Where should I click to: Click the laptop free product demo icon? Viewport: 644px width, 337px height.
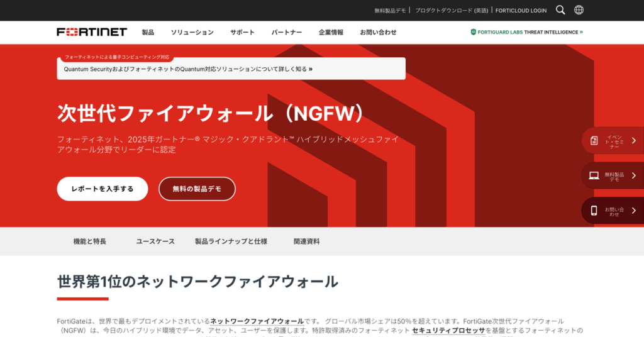click(594, 175)
